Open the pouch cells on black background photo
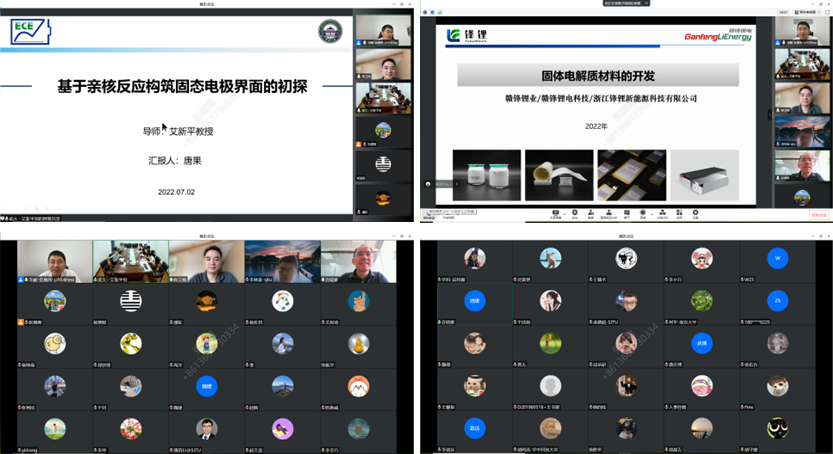Image resolution: width=833 pixels, height=454 pixels. 632,175
